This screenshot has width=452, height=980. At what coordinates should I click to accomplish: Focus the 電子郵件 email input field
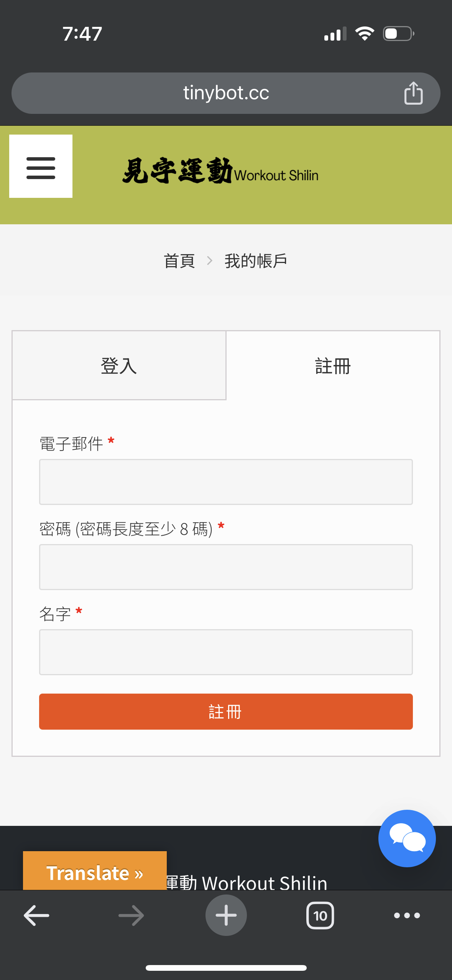click(226, 482)
